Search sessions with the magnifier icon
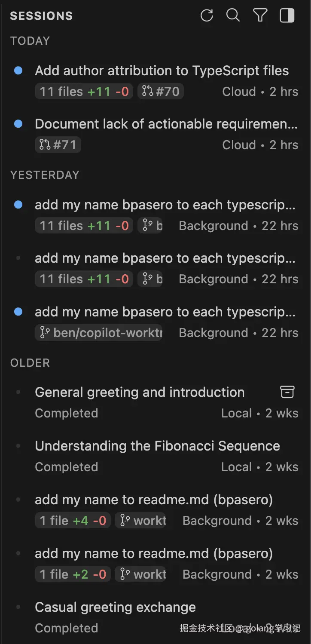This screenshot has height=644, width=311. point(233,16)
